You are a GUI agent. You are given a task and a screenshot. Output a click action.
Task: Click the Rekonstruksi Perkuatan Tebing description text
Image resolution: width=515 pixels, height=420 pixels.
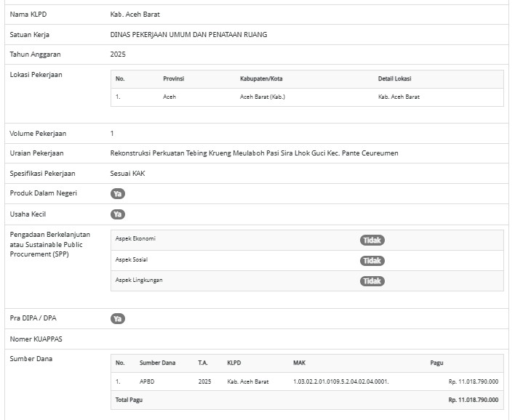(254, 153)
